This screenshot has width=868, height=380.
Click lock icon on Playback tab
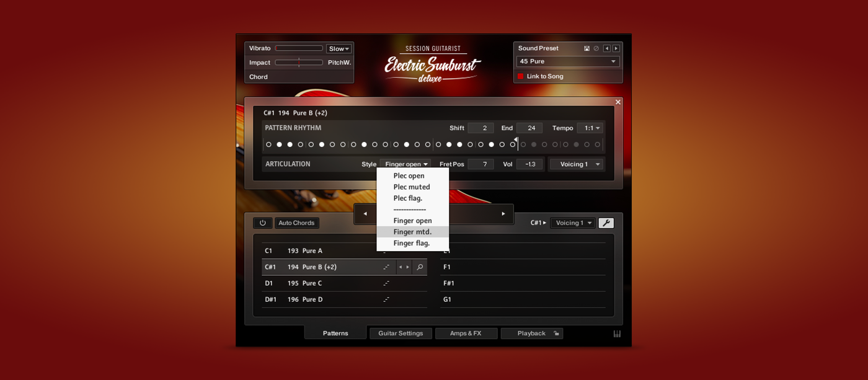tap(556, 334)
